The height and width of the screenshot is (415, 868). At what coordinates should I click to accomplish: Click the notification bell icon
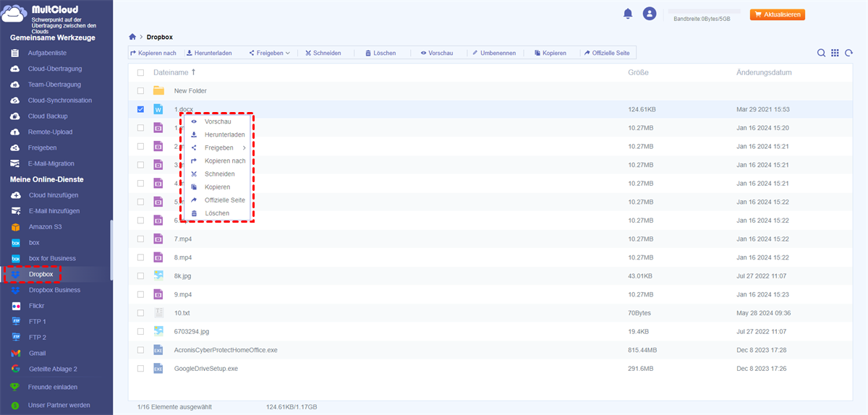pos(627,14)
